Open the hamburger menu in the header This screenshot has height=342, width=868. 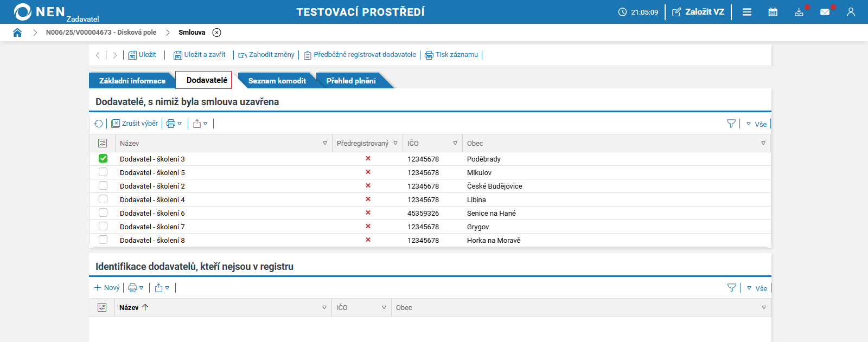tap(747, 12)
